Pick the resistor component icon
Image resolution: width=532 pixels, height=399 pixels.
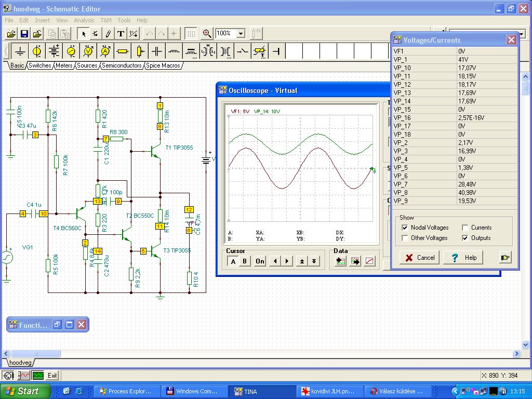(123, 51)
